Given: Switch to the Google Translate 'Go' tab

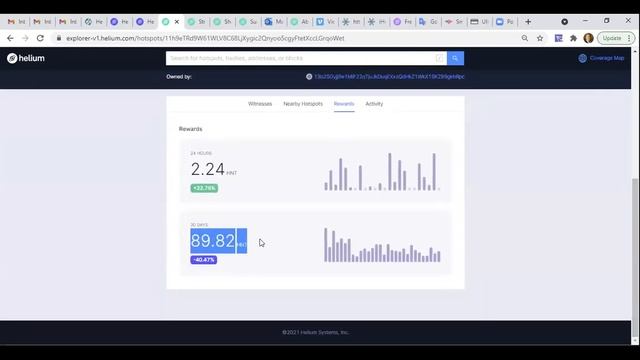Looking at the screenshot, I should [x=428, y=22].
